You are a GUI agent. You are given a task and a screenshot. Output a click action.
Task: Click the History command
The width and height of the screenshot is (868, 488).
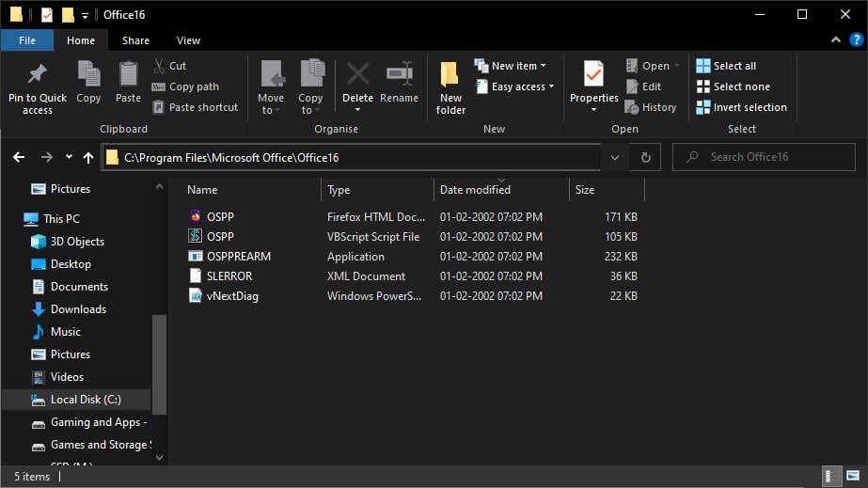pyautogui.click(x=651, y=107)
